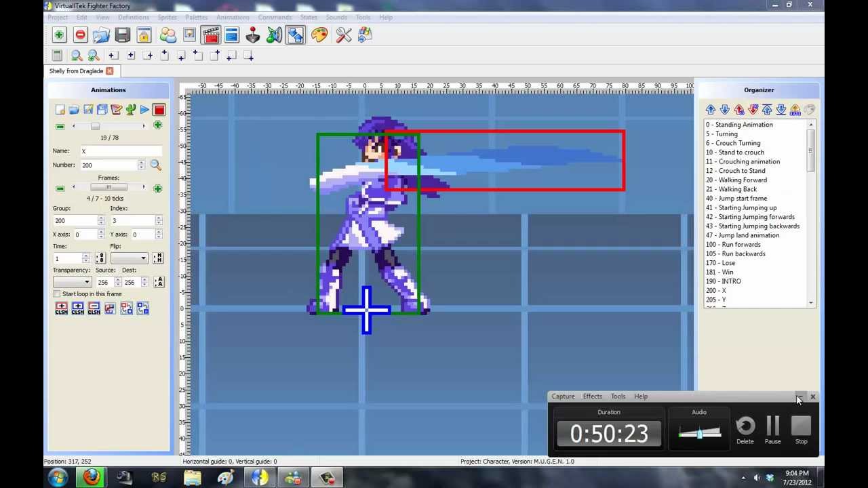Click the cactus icon in the Animations panel

(130, 109)
